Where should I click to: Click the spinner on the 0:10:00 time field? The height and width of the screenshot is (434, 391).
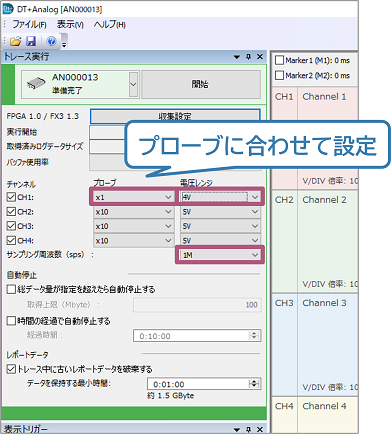254,336
